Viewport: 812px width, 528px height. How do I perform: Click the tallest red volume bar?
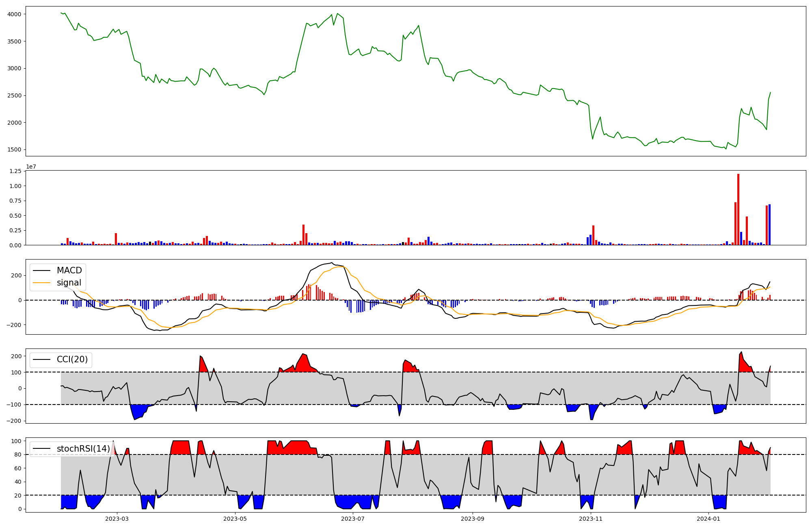(x=738, y=209)
